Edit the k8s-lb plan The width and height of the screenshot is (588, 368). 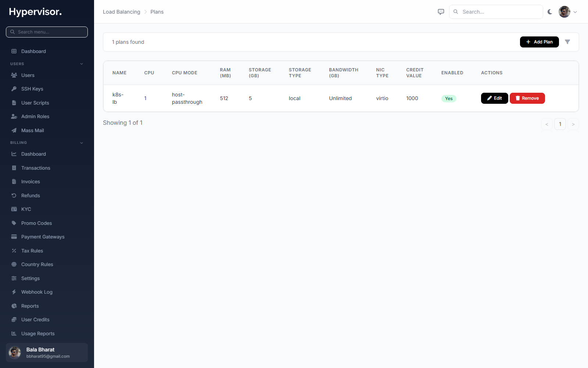pos(494,98)
